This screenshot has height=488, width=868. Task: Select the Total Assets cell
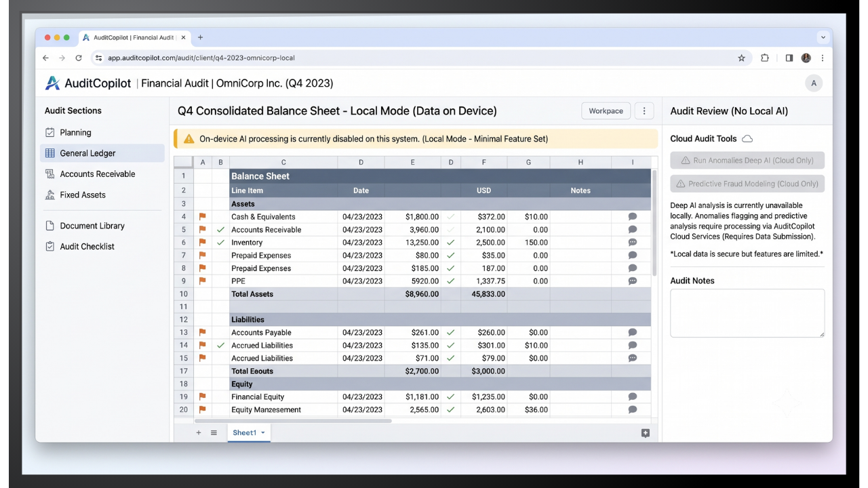pyautogui.click(x=283, y=294)
